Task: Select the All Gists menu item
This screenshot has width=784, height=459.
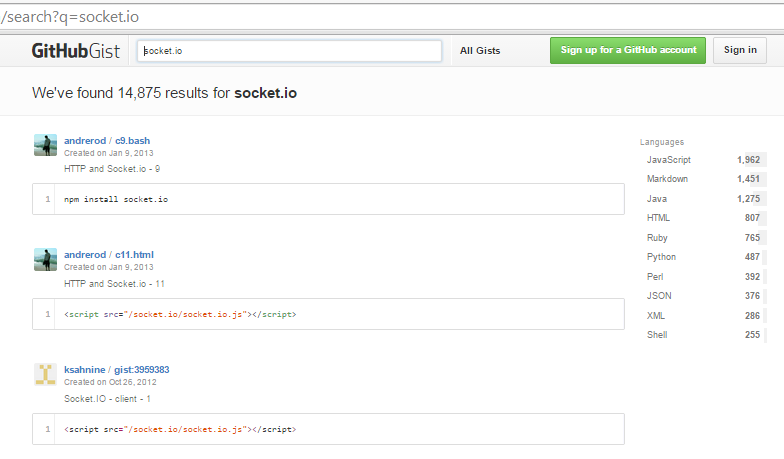Action: click(480, 50)
